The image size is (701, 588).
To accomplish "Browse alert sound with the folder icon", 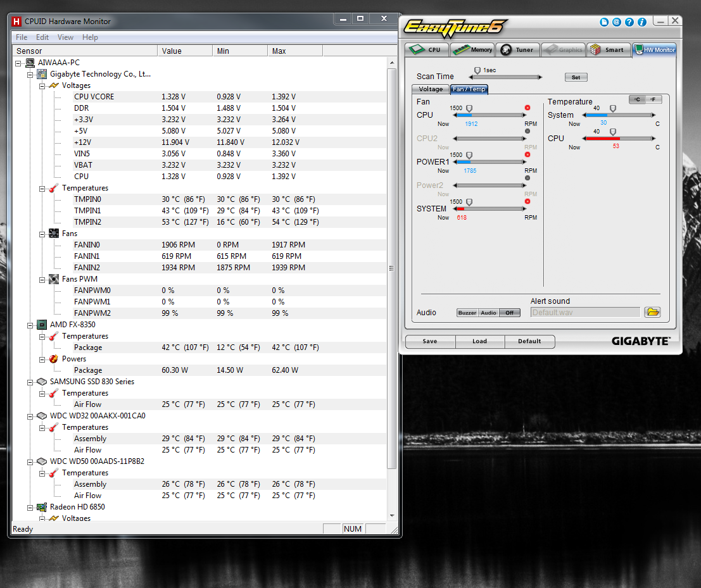I will tap(652, 312).
